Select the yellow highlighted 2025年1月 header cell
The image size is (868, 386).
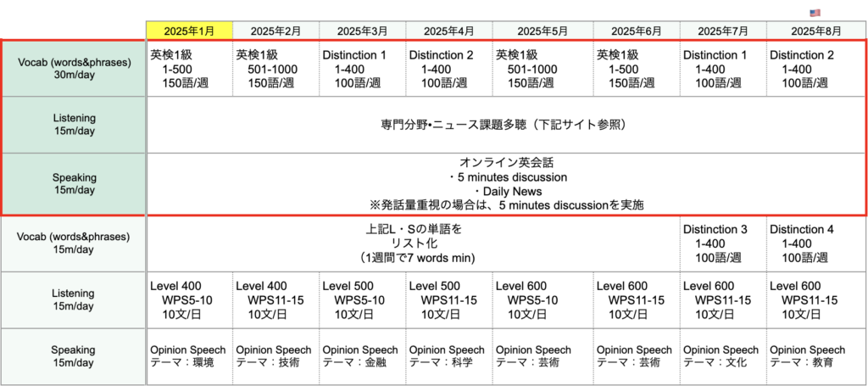[x=189, y=31]
